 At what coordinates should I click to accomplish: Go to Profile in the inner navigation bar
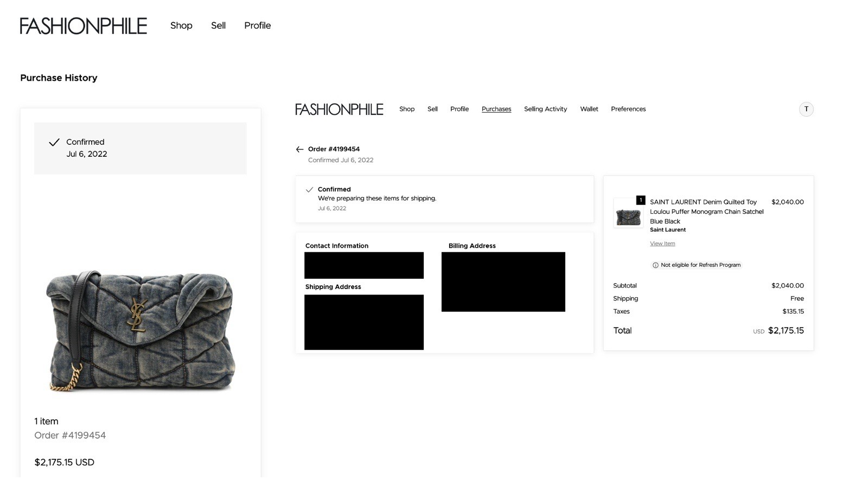(459, 109)
